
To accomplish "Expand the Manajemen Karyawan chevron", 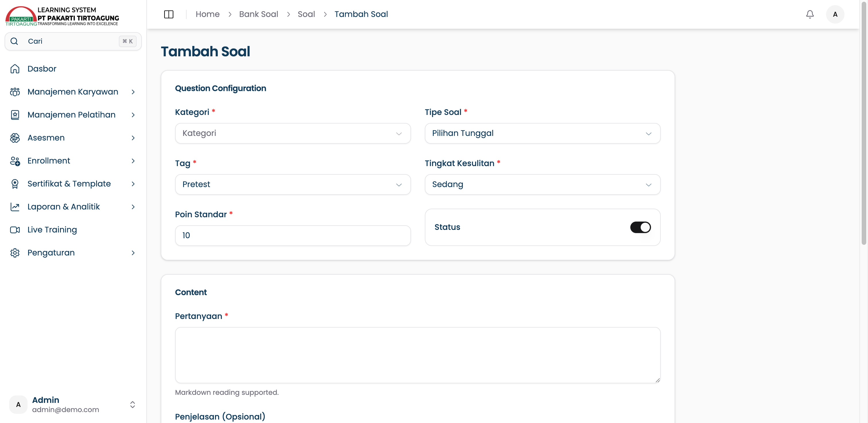I will click(x=133, y=92).
